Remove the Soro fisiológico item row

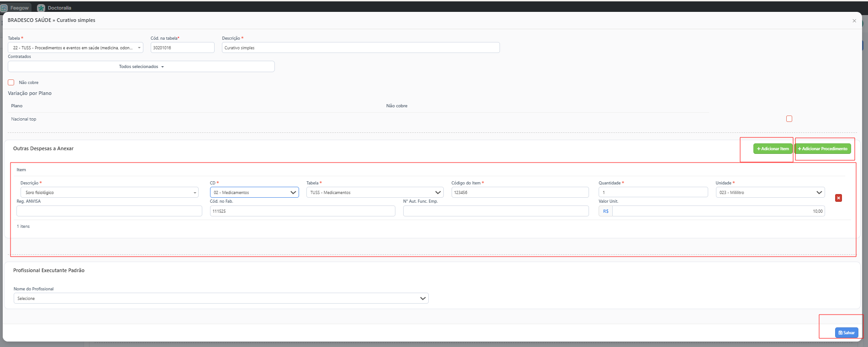[x=838, y=198]
